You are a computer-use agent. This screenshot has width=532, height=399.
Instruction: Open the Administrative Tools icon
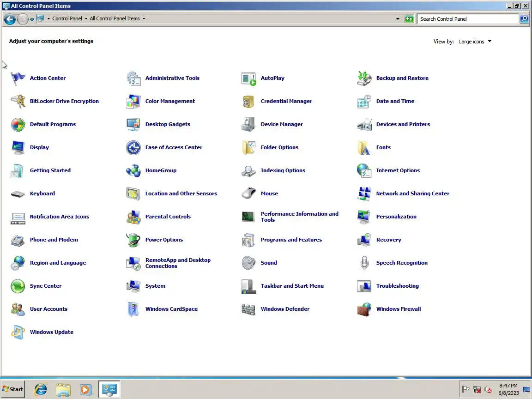133,79
